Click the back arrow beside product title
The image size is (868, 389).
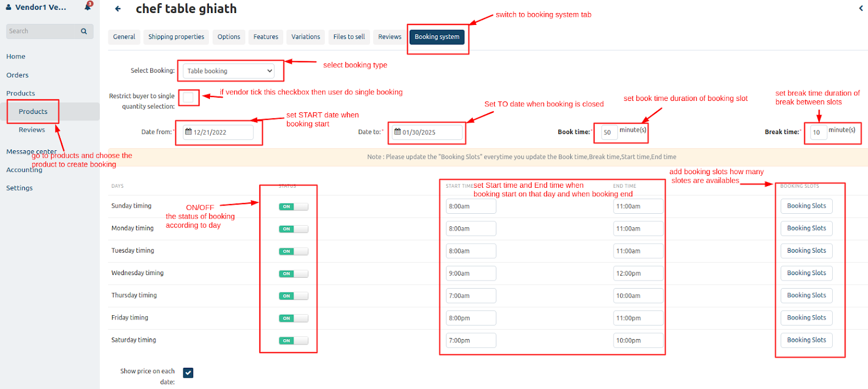tap(118, 9)
